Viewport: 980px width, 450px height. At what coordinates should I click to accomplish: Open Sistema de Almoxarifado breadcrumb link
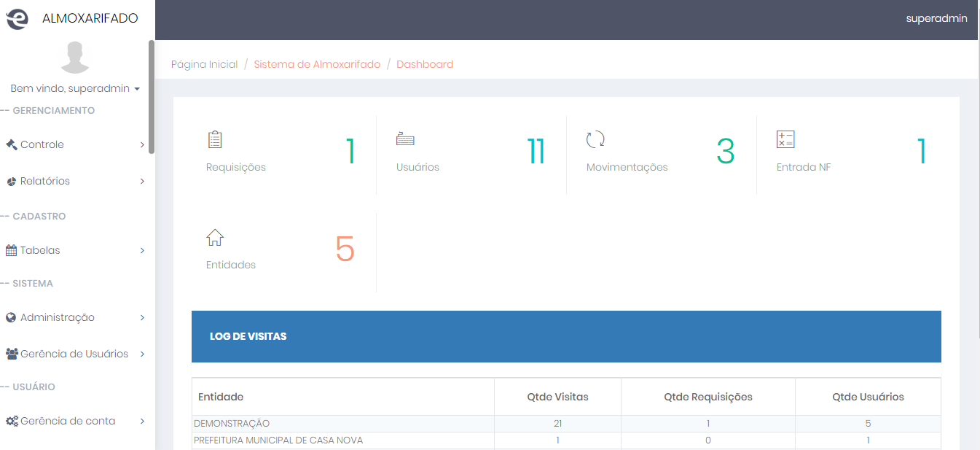317,64
